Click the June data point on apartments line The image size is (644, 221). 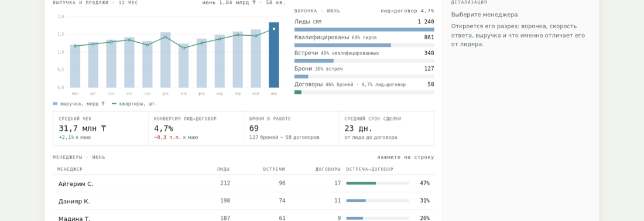pyautogui.click(x=274, y=29)
